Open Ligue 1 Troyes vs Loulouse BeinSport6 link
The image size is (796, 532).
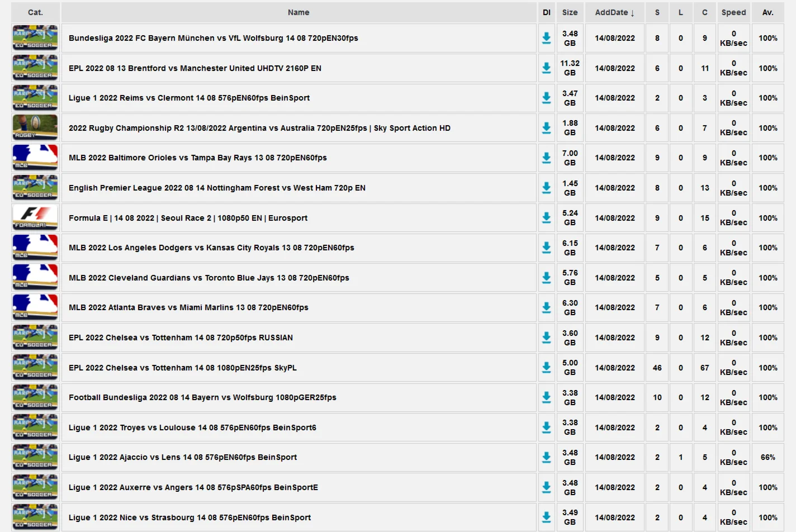pyautogui.click(x=192, y=427)
